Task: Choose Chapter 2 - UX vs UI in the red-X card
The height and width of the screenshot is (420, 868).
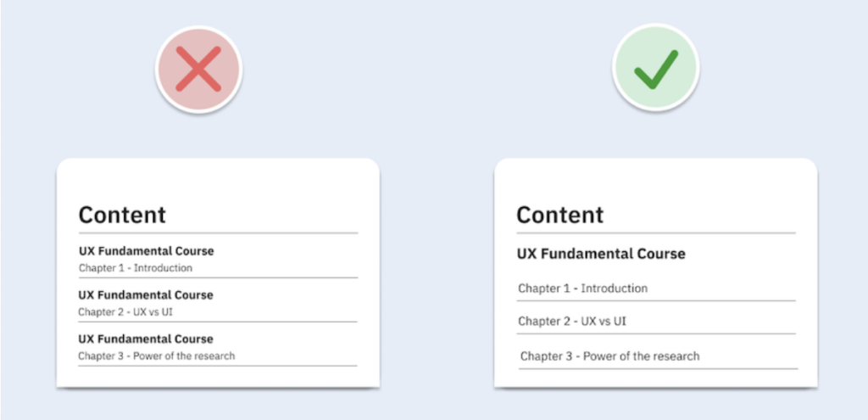Action: point(125,312)
